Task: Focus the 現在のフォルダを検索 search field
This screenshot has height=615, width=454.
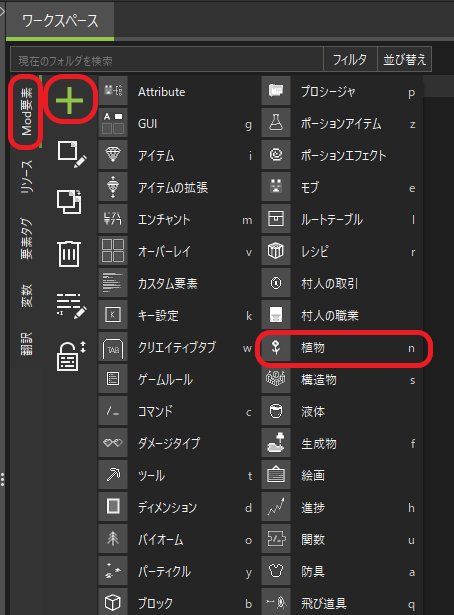Action: click(x=167, y=60)
